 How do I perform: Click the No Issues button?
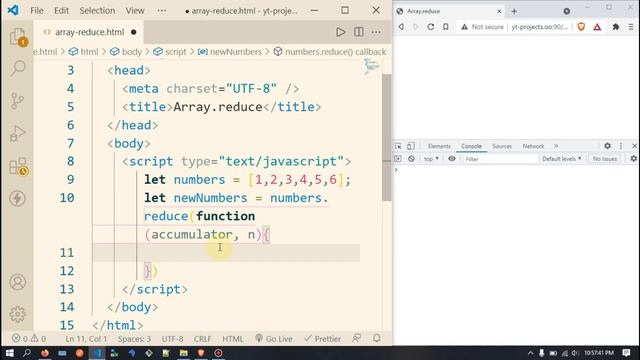(604, 159)
